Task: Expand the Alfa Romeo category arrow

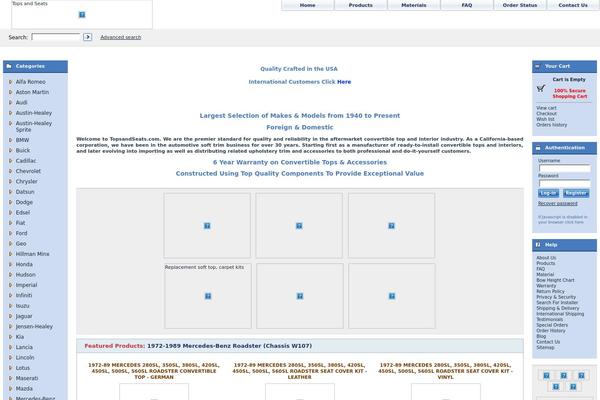Action: click(x=10, y=82)
